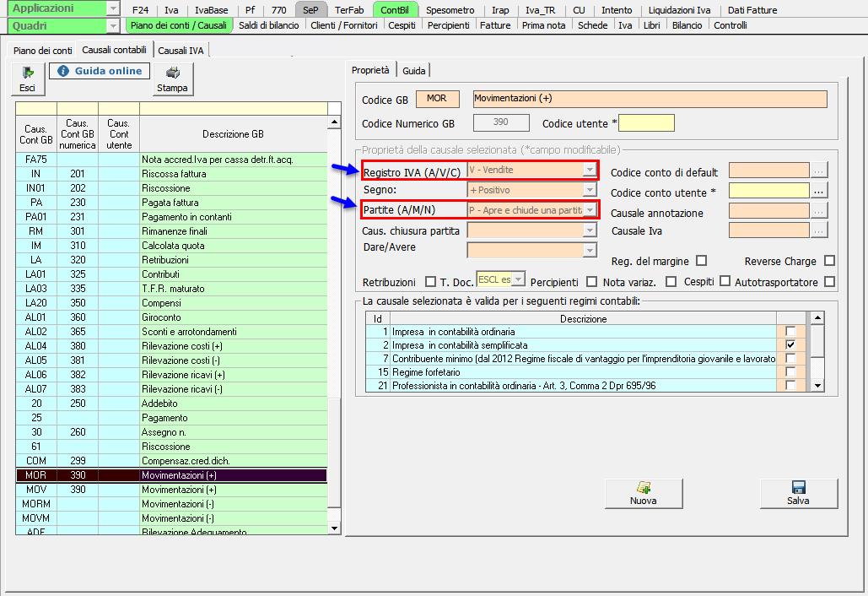868x596 pixels.
Task: Select the Pagamento in contanti row
Action: 171,217
